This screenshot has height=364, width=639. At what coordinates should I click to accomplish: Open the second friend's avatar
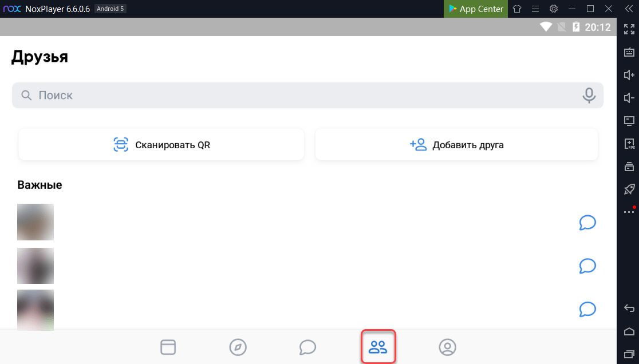[x=35, y=266]
